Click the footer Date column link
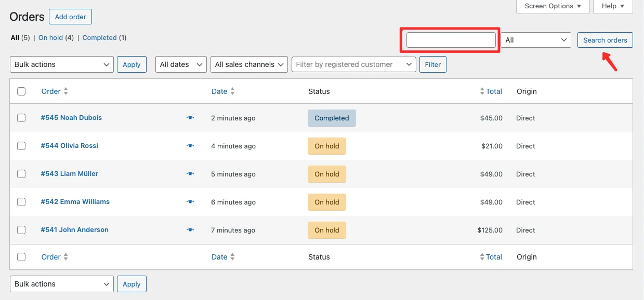644x300 pixels. [219, 257]
